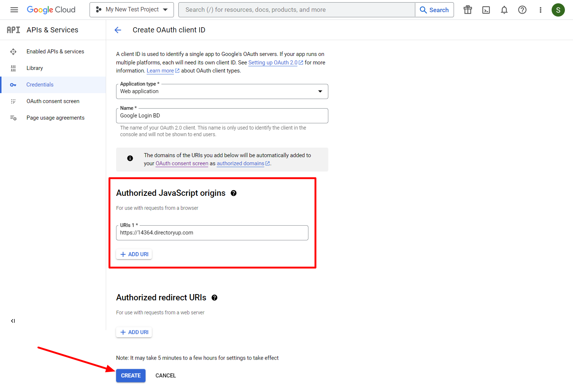Open the main navigation hamburger menu

point(14,10)
